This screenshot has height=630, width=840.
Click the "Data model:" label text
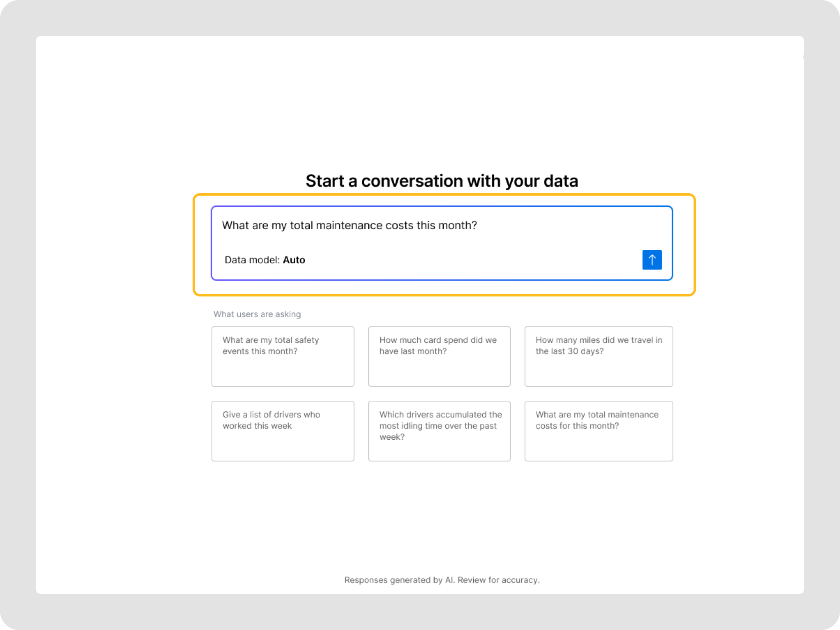click(x=252, y=260)
